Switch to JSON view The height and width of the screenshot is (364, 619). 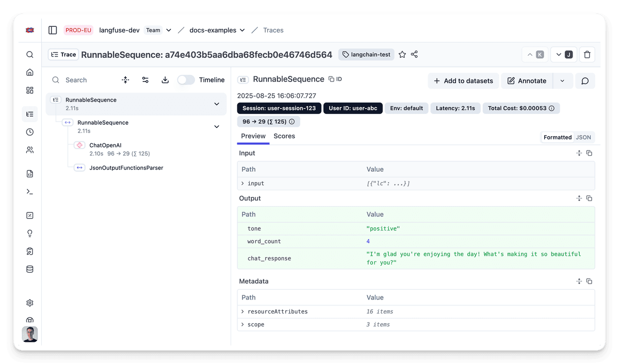point(583,137)
